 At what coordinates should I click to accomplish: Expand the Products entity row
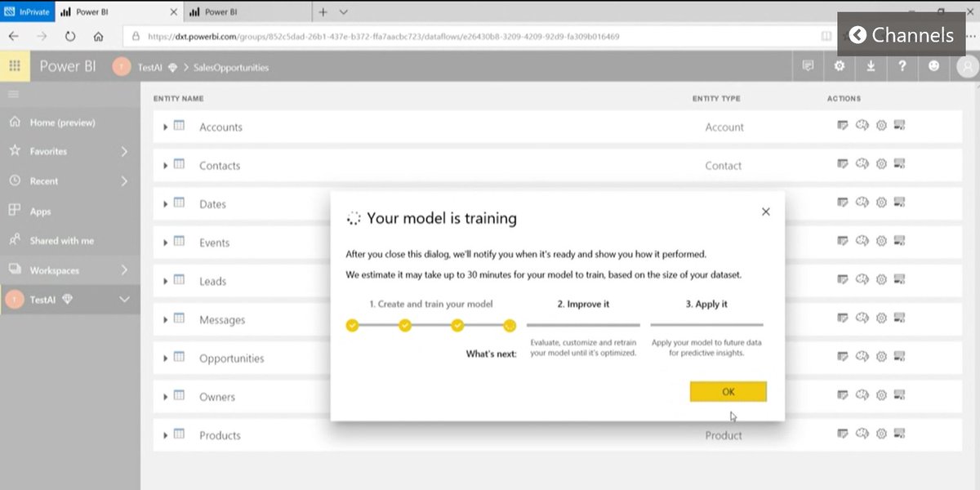[x=166, y=434]
